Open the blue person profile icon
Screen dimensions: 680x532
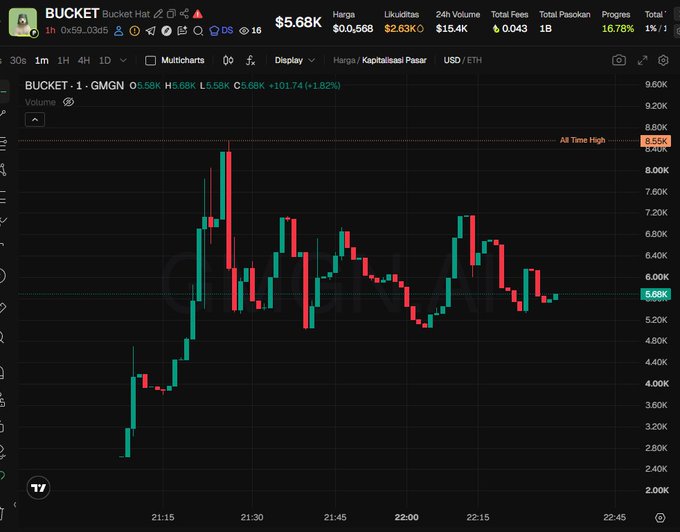coord(118,31)
